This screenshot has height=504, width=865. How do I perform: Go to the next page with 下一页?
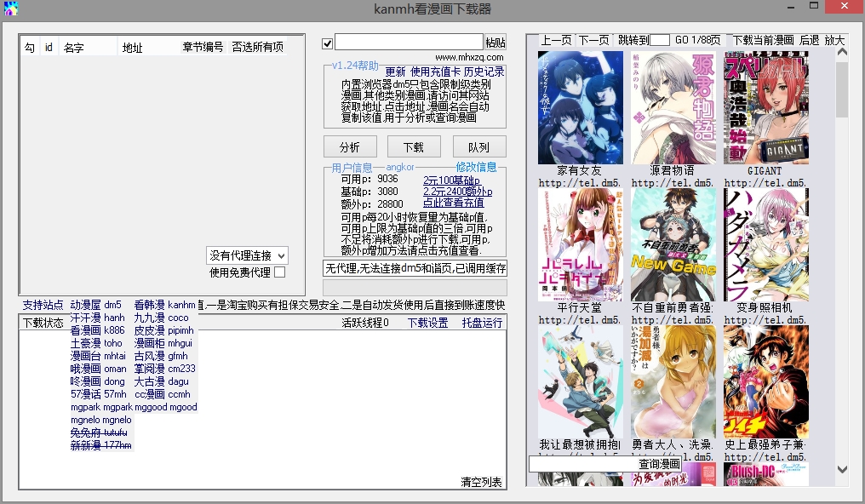click(x=593, y=40)
